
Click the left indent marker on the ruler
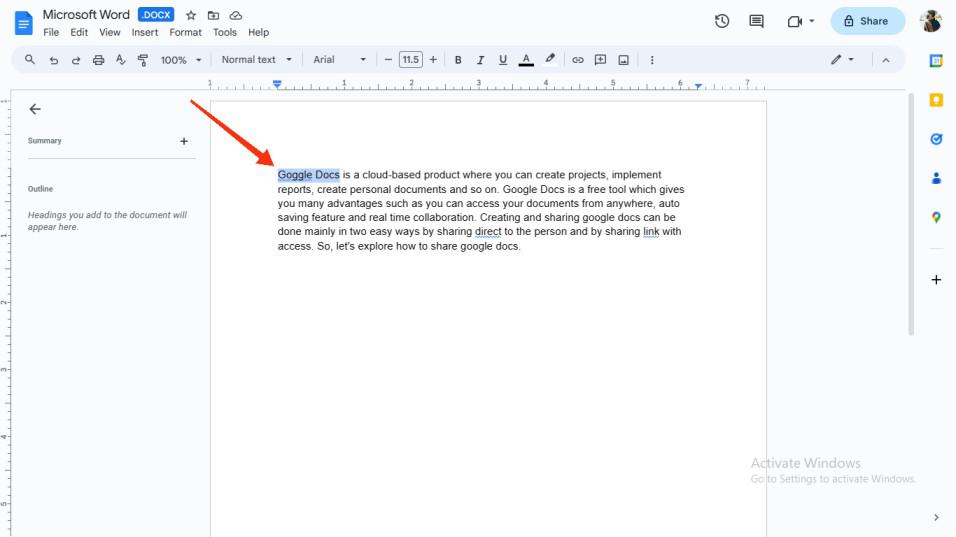[277, 84]
